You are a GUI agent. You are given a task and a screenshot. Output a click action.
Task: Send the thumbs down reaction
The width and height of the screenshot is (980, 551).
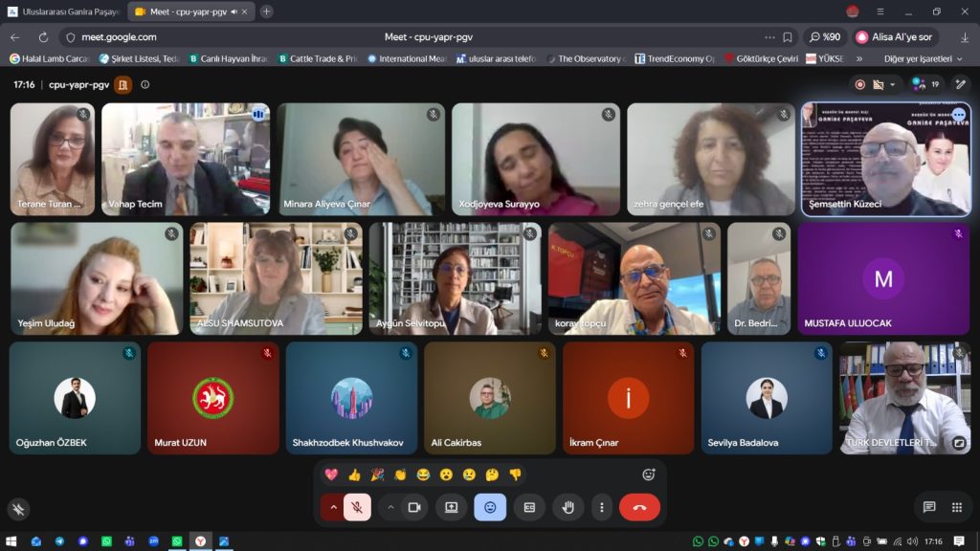[x=515, y=474]
